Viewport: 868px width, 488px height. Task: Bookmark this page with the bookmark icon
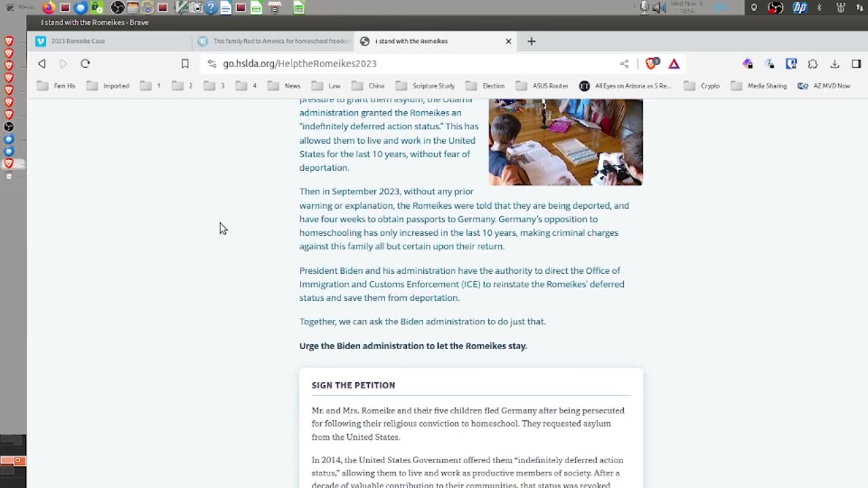[x=184, y=64]
